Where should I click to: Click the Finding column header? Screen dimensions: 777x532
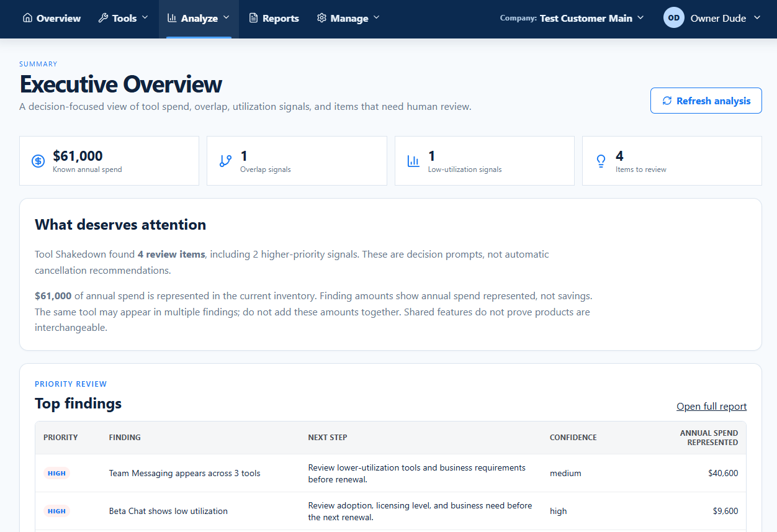[x=125, y=438]
